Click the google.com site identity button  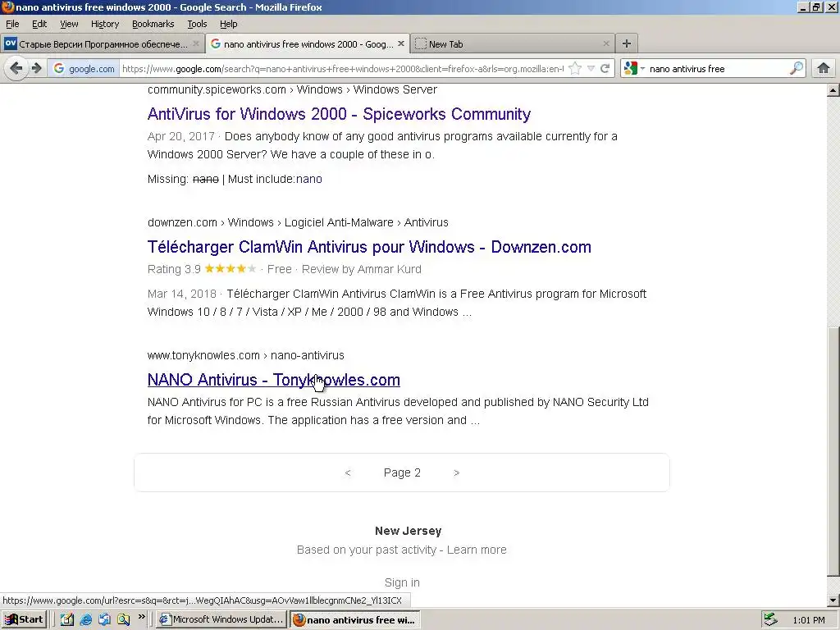pos(84,69)
